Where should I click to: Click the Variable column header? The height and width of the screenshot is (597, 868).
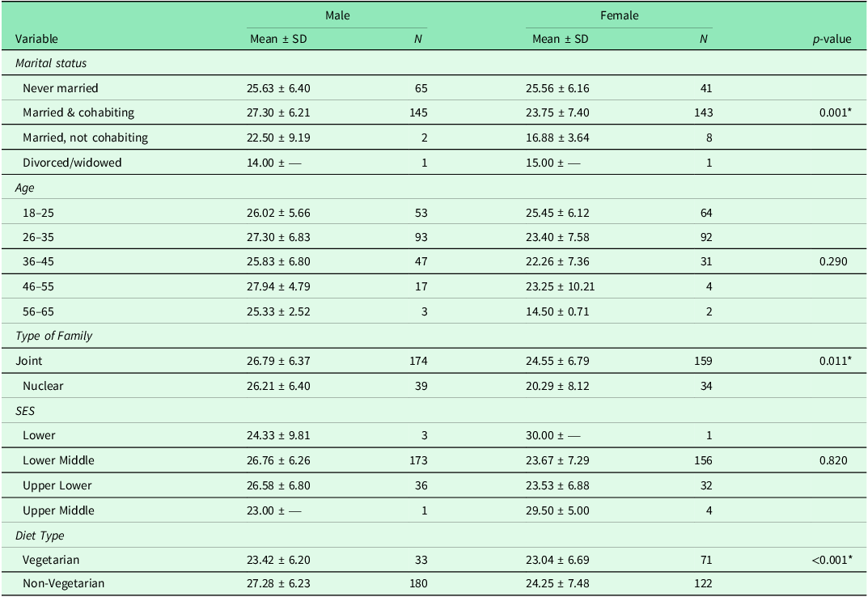click(x=37, y=39)
